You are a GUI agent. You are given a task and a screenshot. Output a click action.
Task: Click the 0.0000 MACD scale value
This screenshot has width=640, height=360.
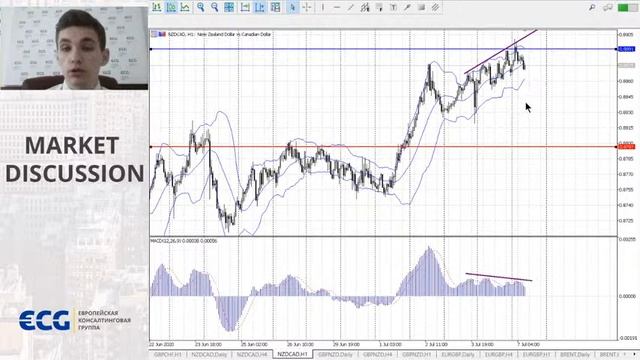click(x=627, y=296)
